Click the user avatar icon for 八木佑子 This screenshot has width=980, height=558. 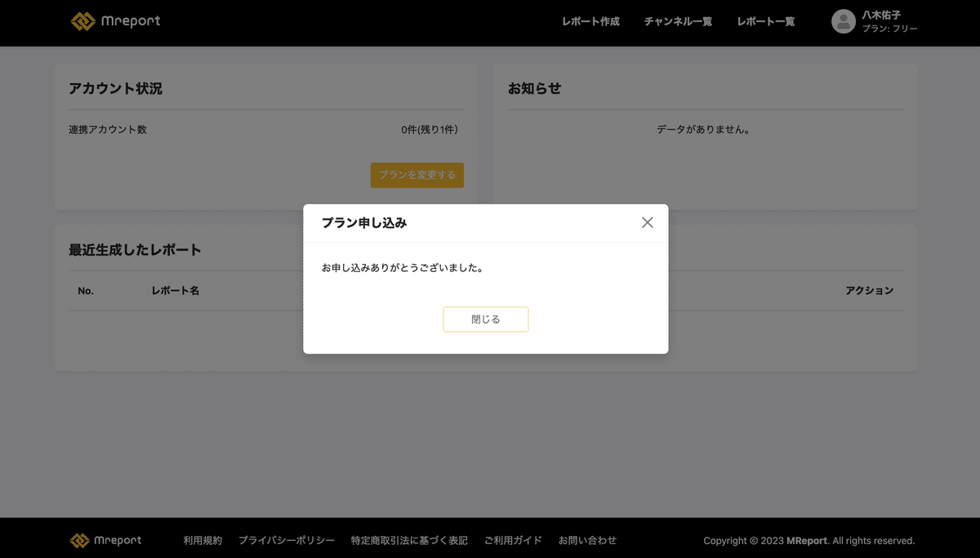pos(844,21)
